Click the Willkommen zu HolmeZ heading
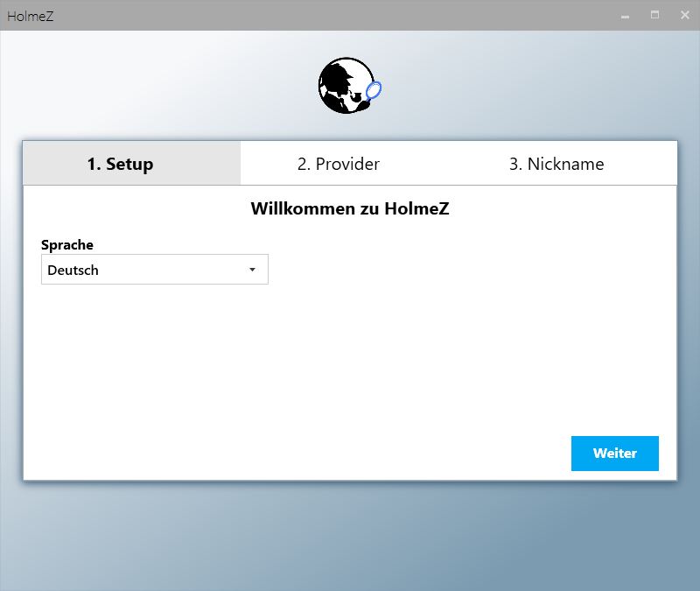700x591 pixels. tap(350, 208)
